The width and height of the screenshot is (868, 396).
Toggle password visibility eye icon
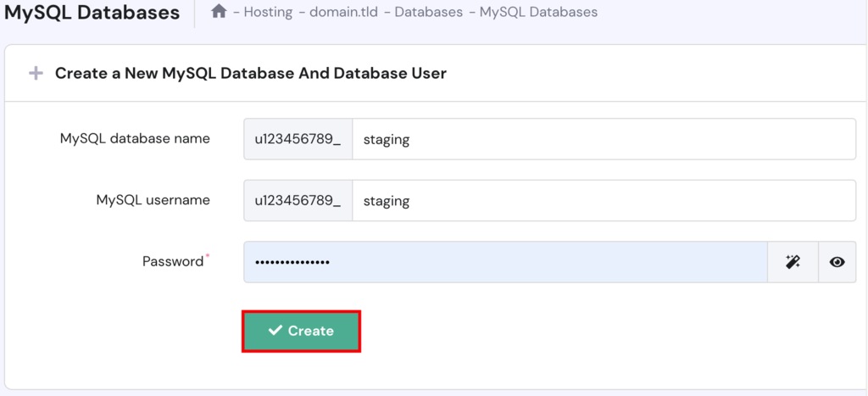click(x=837, y=262)
